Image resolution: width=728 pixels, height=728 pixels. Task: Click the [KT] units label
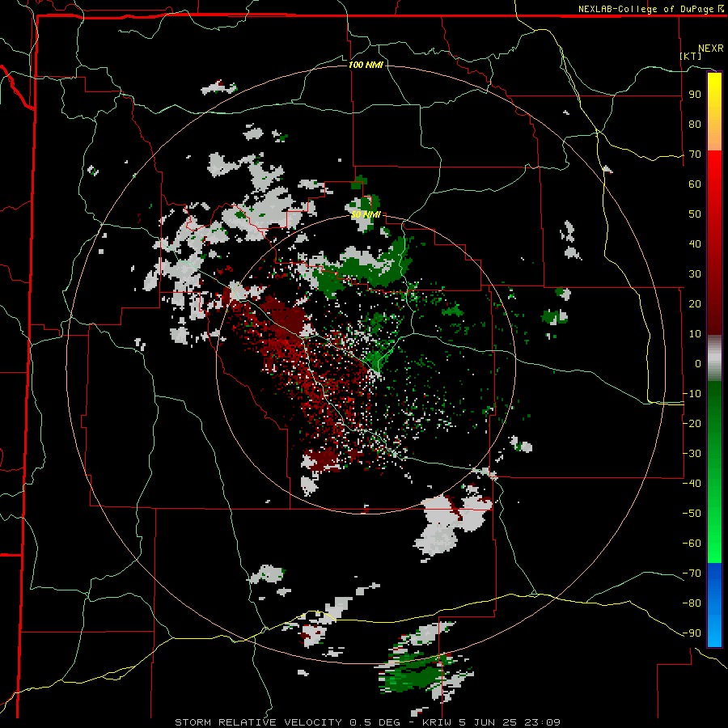[x=691, y=56]
